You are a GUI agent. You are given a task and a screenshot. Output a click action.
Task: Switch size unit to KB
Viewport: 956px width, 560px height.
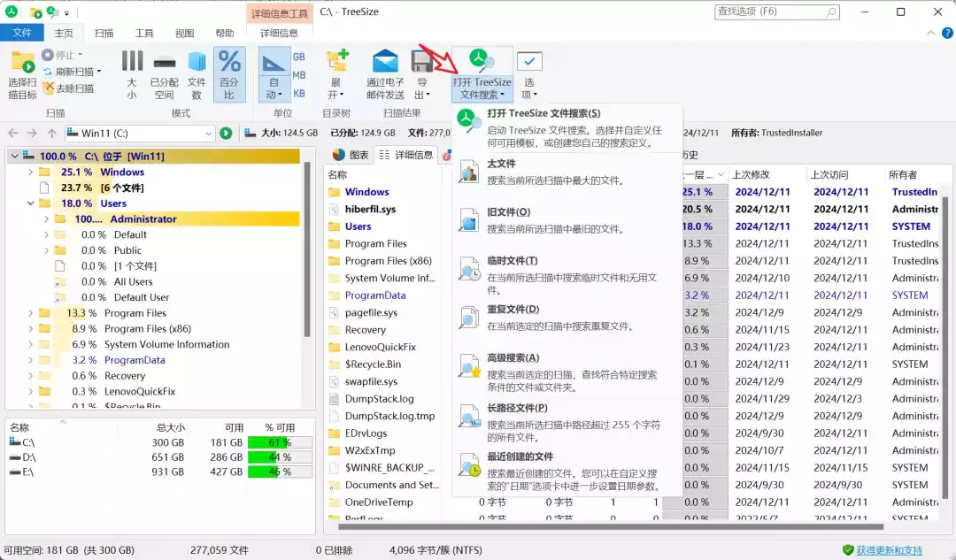(x=297, y=91)
